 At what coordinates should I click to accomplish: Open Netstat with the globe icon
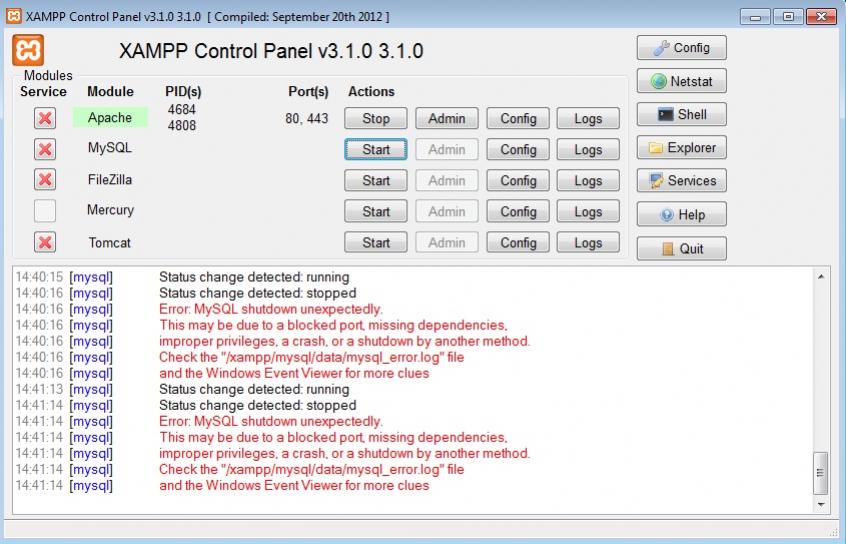[x=681, y=81]
